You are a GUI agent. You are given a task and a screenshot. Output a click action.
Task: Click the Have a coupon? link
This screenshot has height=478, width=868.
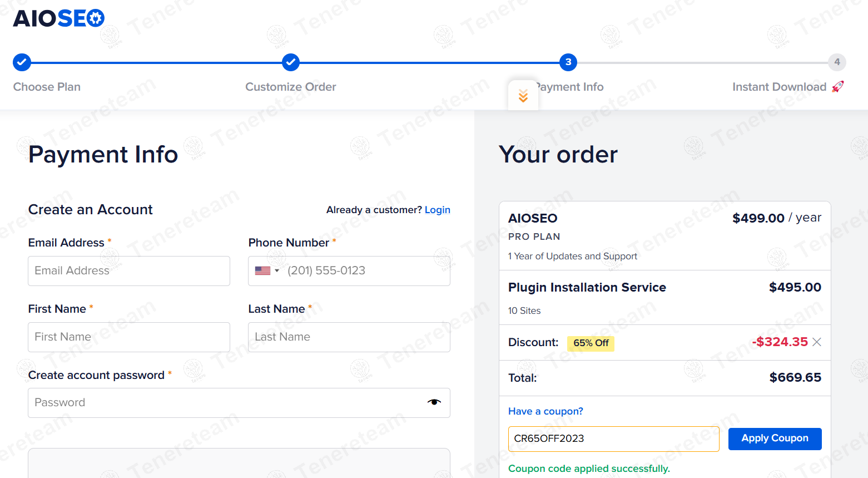coord(545,411)
